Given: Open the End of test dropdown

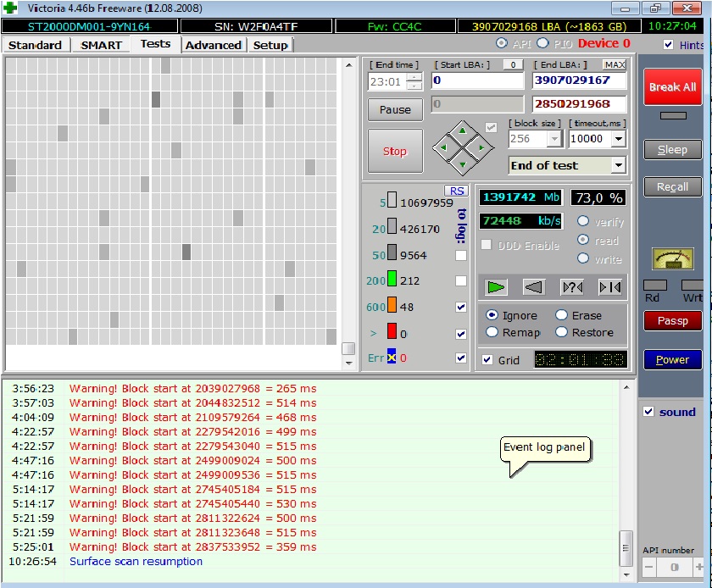Looking at the screenshot, I should (x=619, y=165).
